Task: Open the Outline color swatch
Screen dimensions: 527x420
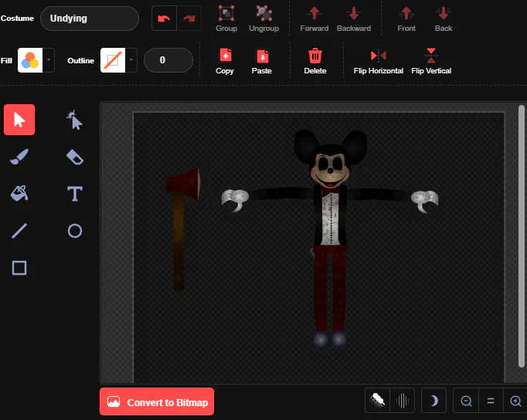Action: [x=113, y=60]
